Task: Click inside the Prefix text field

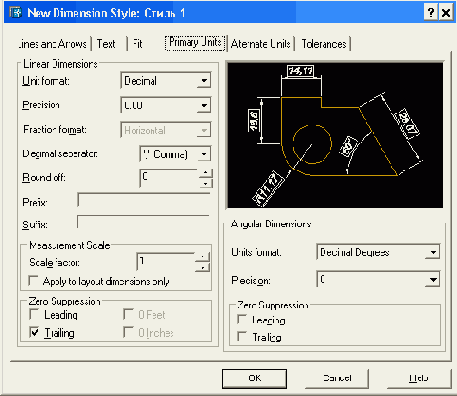Action: point(144,200)
